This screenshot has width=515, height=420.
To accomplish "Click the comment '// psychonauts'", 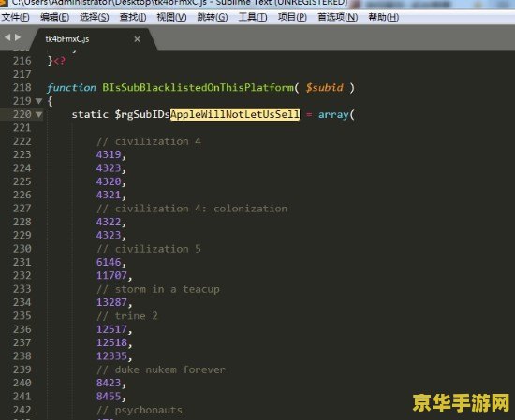I will pyautogui.click(x=140, y=410).
